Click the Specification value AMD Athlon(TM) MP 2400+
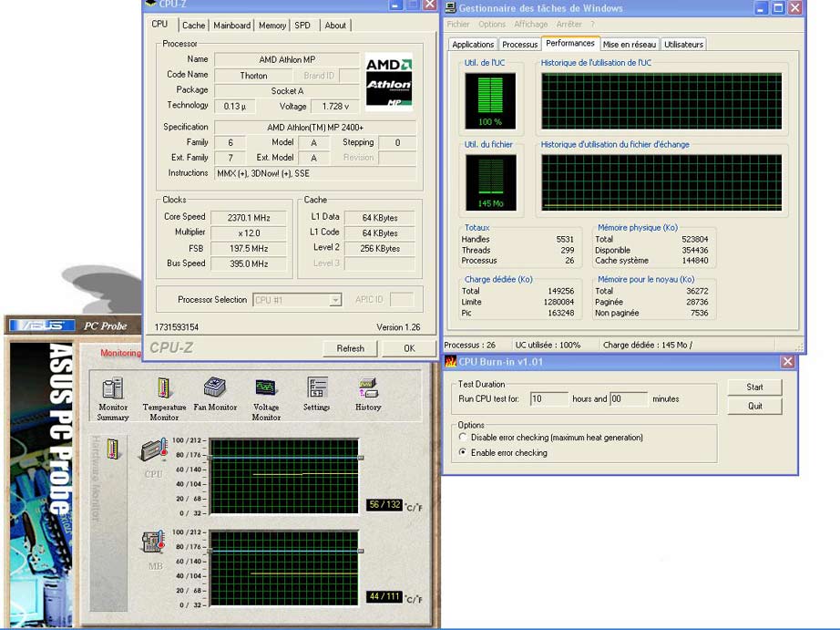840x630 pixels. pos(315,128)
